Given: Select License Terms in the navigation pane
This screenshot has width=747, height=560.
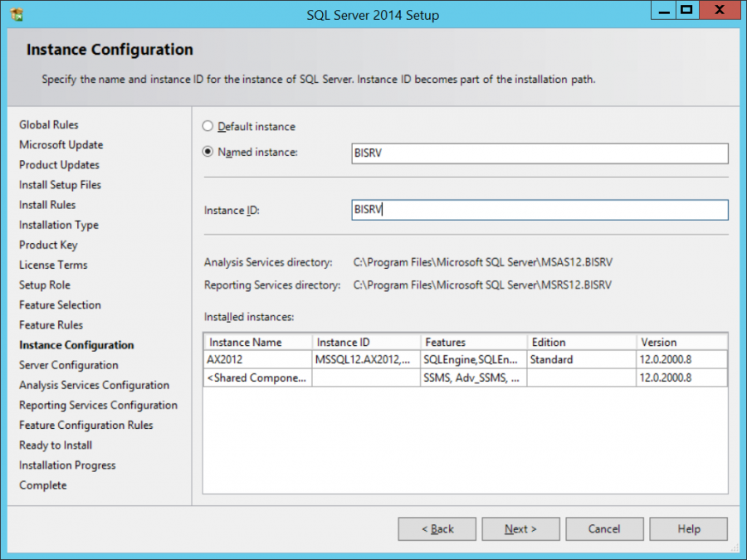Looking at the screenshot, I should coord(52,265).
